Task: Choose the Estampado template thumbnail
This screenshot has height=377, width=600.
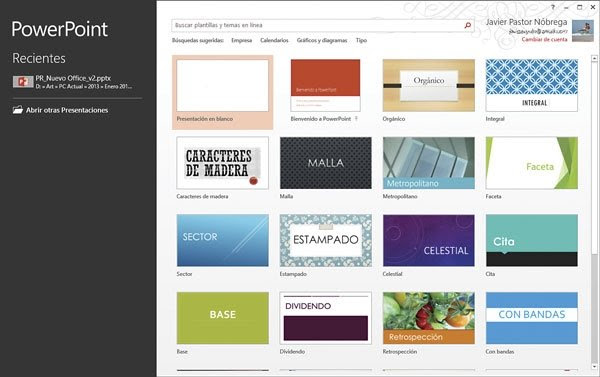Action: pyautogui.click(x=326, y=240)
